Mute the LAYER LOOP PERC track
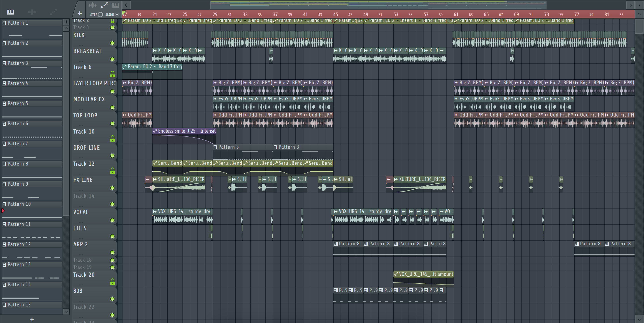The width and height of the screenshot is (644, 323). (x=112, y=91)
